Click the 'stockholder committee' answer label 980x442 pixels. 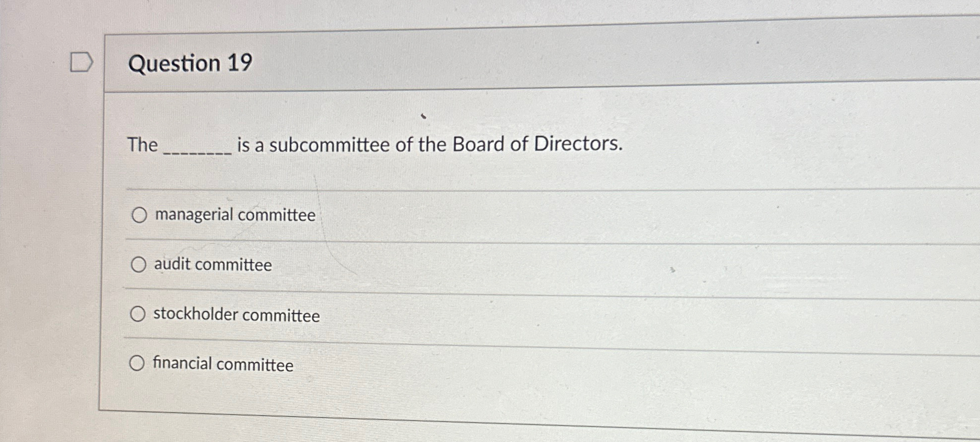tap(237, 315)
